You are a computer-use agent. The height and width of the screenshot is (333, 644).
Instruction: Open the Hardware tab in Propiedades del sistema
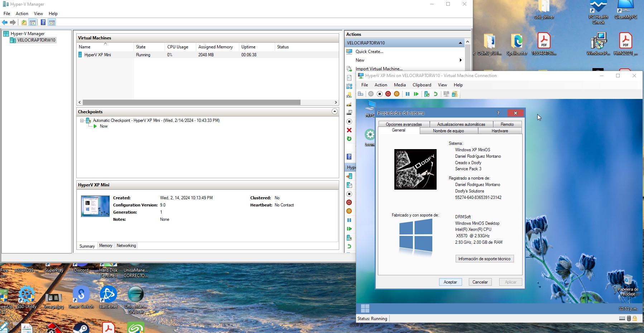(500, 131)
